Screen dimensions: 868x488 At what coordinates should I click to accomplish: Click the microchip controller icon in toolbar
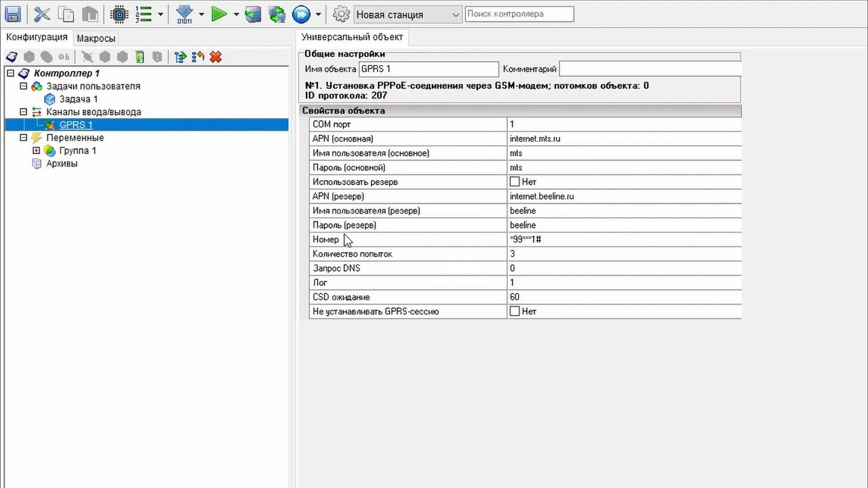pos(118,14)
